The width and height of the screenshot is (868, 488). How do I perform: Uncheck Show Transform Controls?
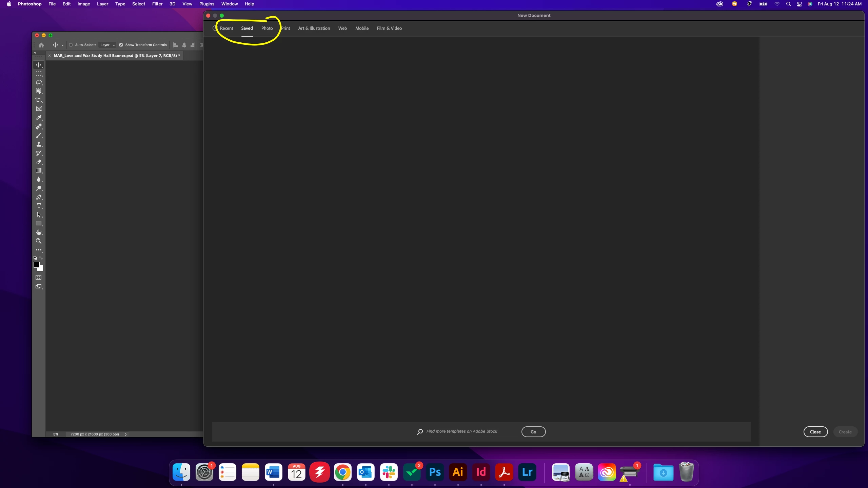tap(121, 45)
